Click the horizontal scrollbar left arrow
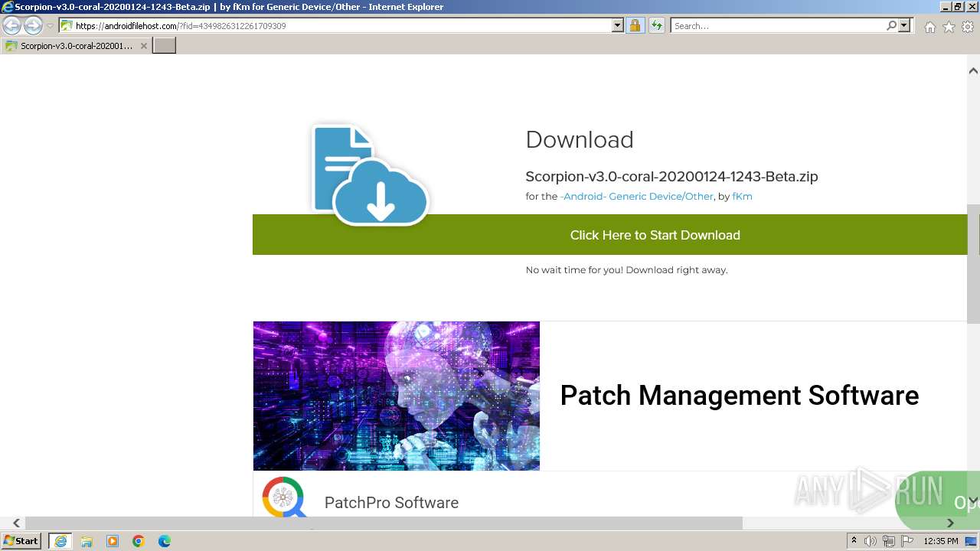Viewport: 980px width, 551px height. 16,523
